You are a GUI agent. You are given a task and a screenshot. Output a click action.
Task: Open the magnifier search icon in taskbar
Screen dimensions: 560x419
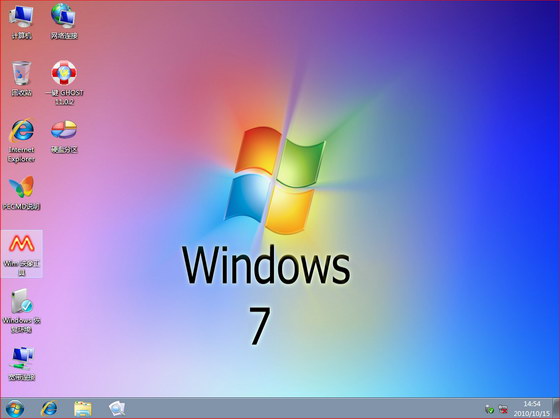pos(117,409)
